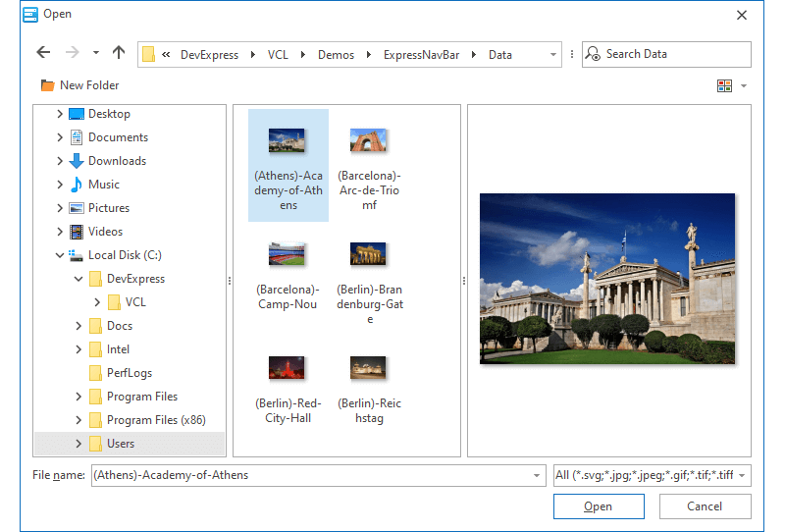Click the Back navigation arrow
The image size is (785, 532).
pyautogui.click(x=43, y=53)
